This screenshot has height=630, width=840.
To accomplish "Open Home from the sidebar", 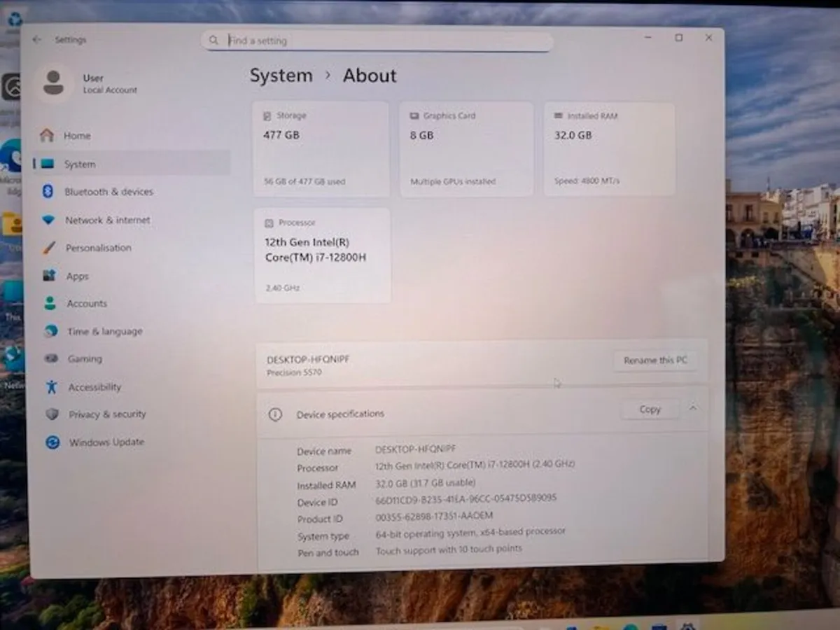I will 77,135.
